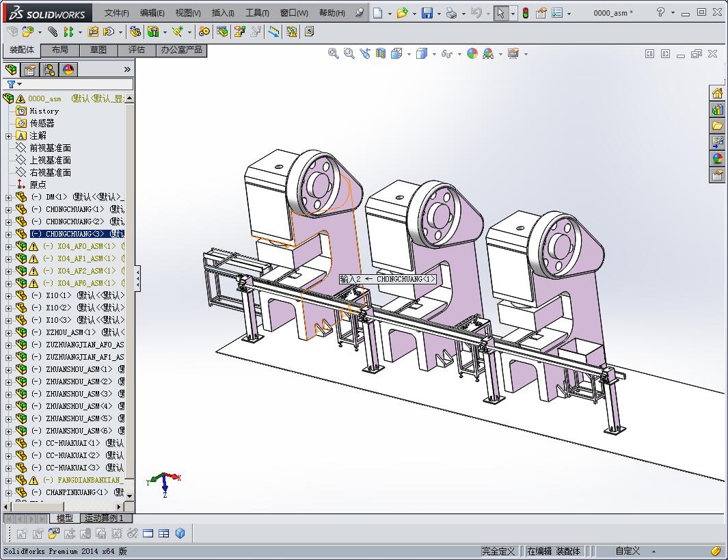Expand the View Orientation dropdown
The height and width of the screenshot is (560, 728).
(409, 53)
